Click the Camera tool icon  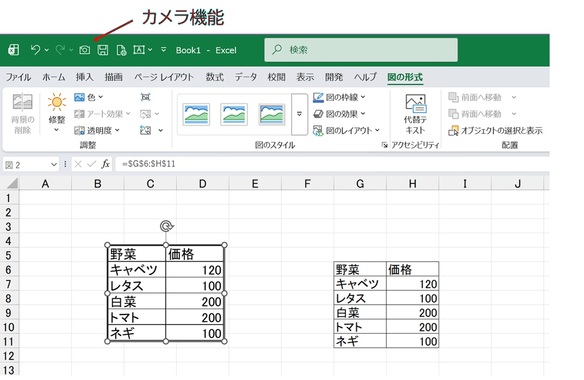[x=85, y=50]
